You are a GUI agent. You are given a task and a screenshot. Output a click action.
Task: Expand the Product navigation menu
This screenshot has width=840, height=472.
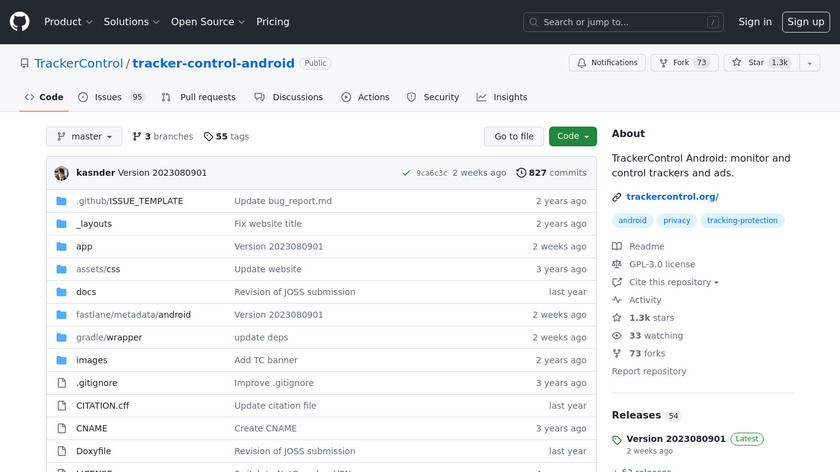tap(68, 22)
